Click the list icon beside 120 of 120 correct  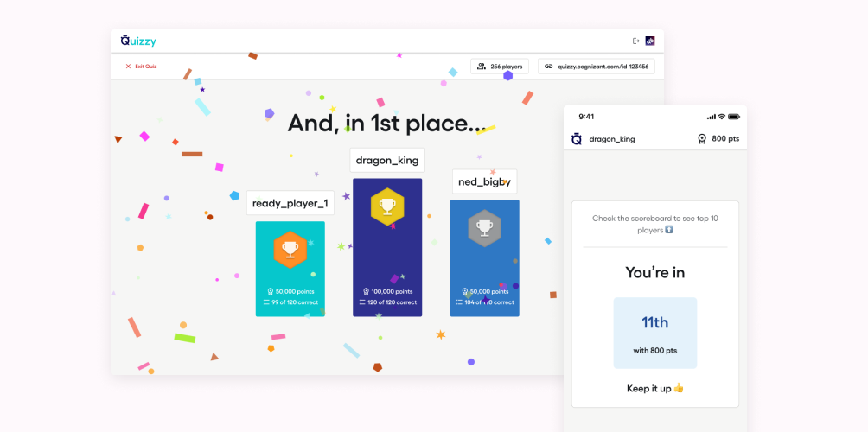tap(362, 302)
